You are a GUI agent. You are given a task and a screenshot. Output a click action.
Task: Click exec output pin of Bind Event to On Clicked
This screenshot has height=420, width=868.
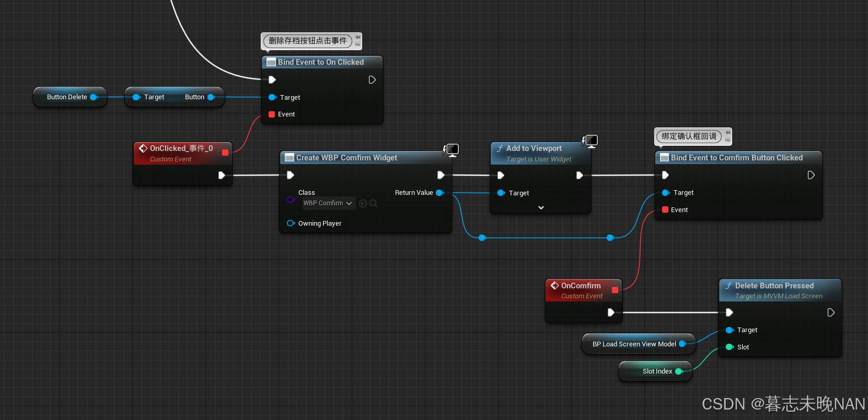372,80
